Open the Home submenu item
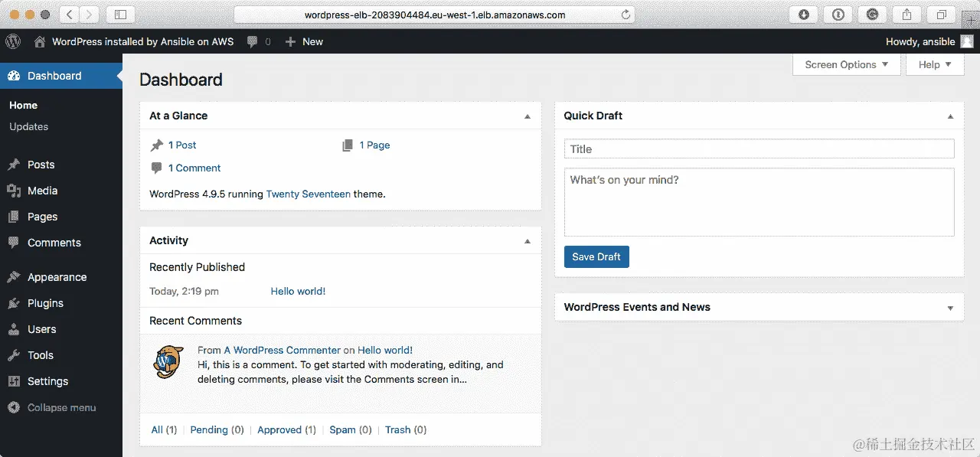Image resolution: width=980 pixels, height=457 pixels. pyautogui.click(x=23, y=105)
